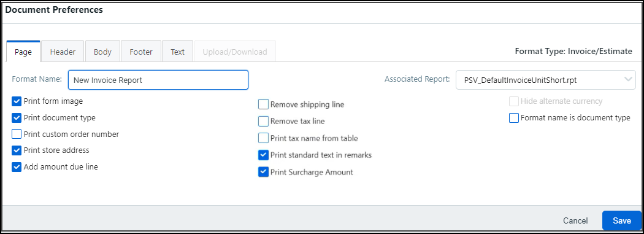The image size is (644, 234).
Task: Toggle Print store address checkbox
Action: [x=17, y=150]
